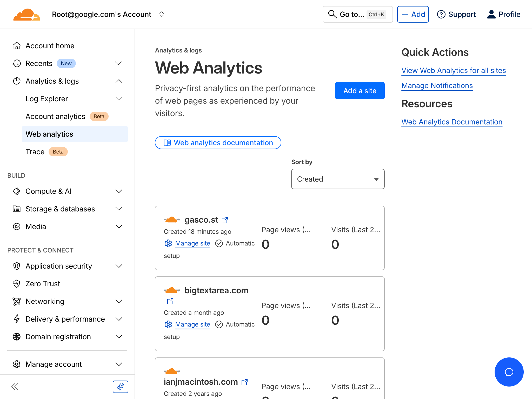Click the Support help icon
The height and width of the screenshot is (399, 532).
pos(441,14)
